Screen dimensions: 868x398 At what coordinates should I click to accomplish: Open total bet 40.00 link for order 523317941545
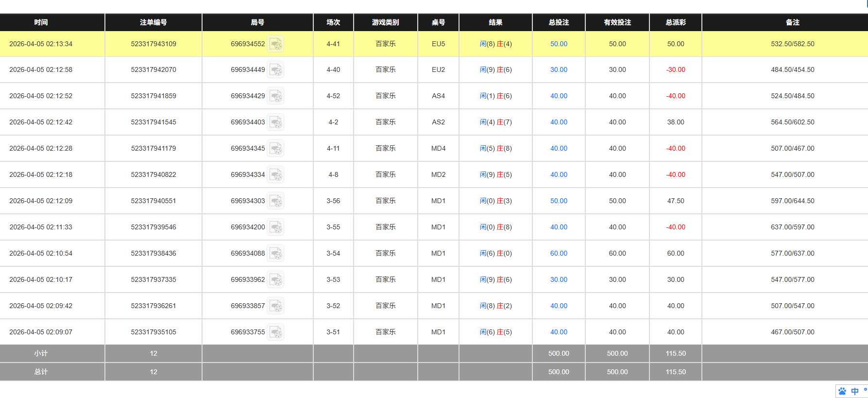click(x=559, y=122)
